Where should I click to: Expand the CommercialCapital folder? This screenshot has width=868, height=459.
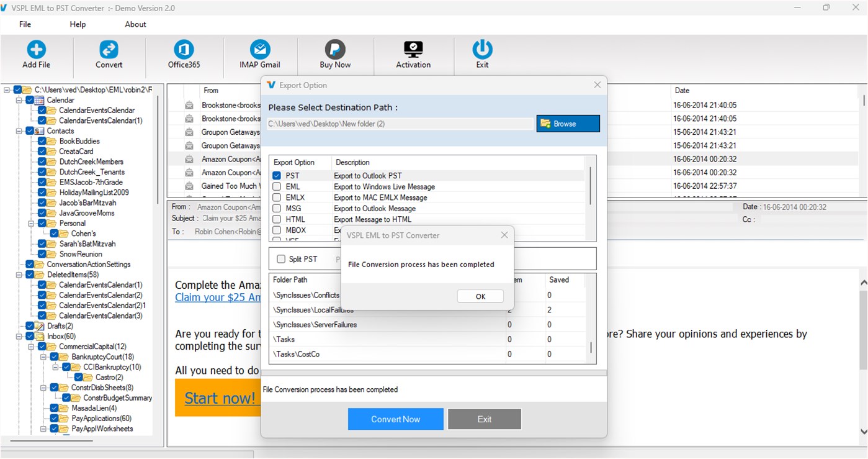tap(30, 346)
